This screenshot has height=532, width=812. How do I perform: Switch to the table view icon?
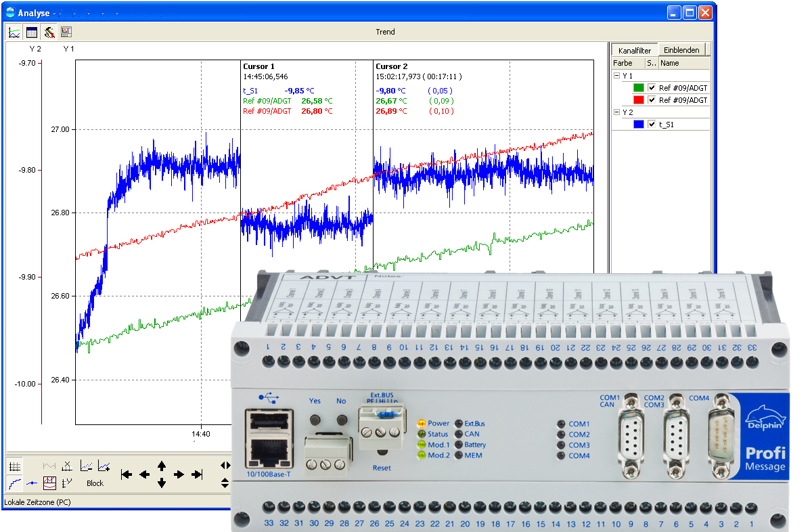(31, 32)
